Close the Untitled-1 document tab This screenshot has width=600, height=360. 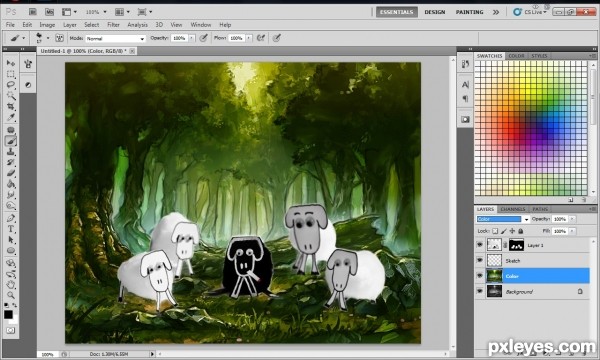point(132,51)
